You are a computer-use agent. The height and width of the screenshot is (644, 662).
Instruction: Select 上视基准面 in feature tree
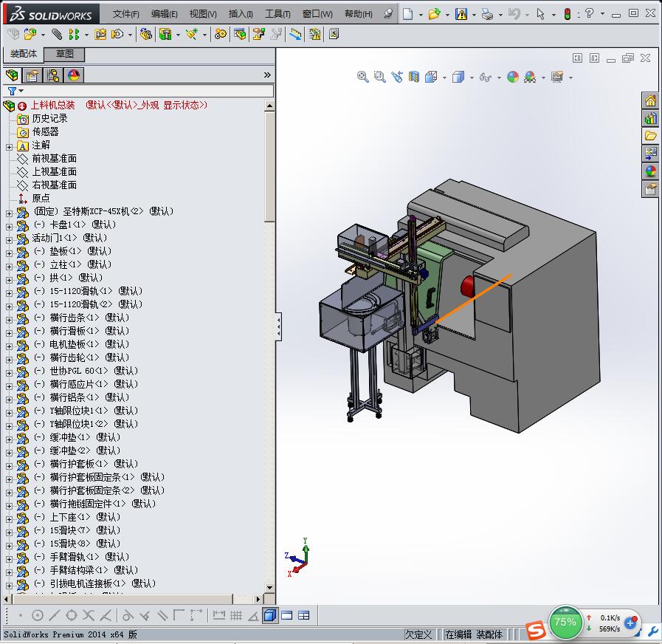tap(54, 171)
